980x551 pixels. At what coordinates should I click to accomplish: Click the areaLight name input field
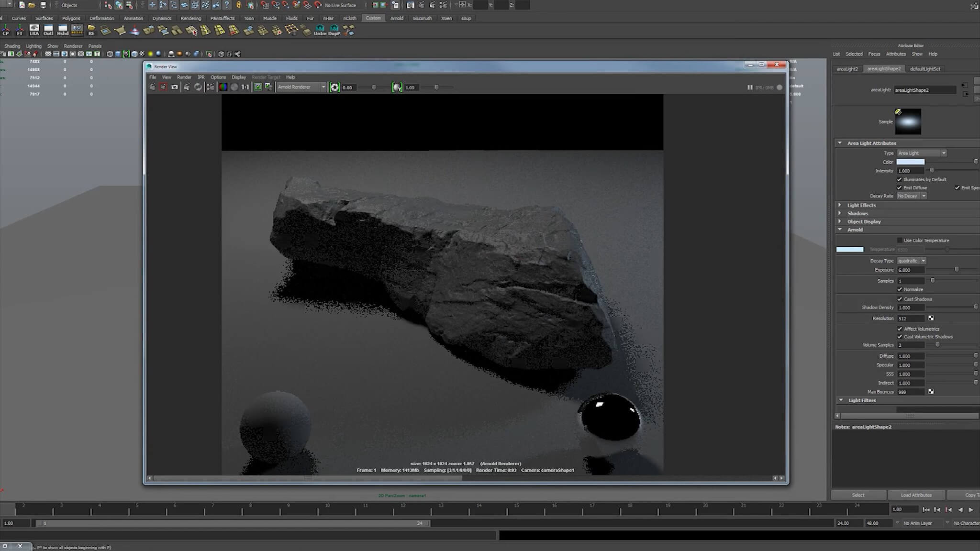925,90
